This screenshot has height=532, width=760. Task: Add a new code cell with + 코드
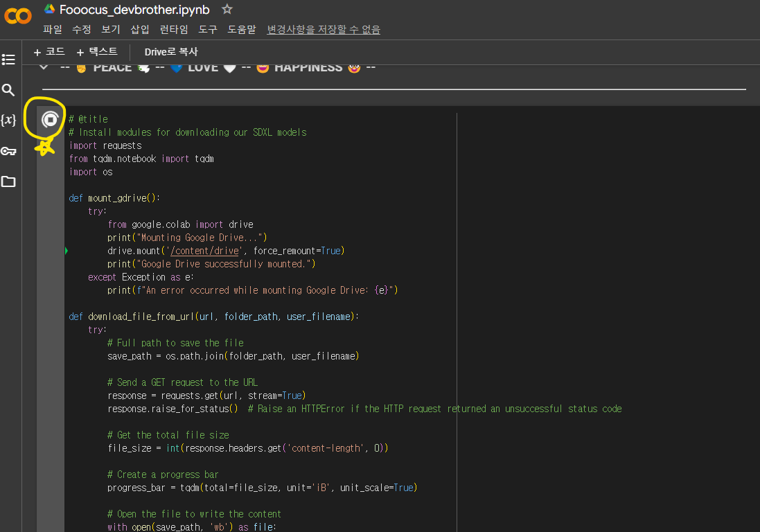(x=49, y=52)
